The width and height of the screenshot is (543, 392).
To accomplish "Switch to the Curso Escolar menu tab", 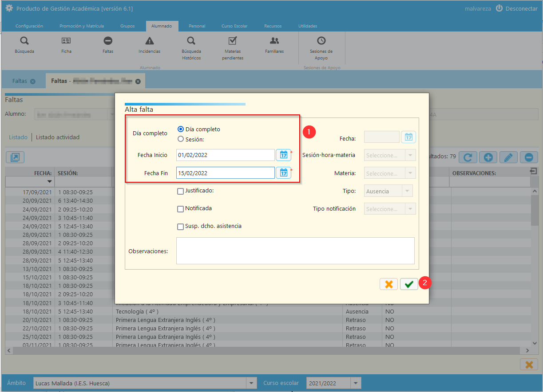I will [234, 26].
